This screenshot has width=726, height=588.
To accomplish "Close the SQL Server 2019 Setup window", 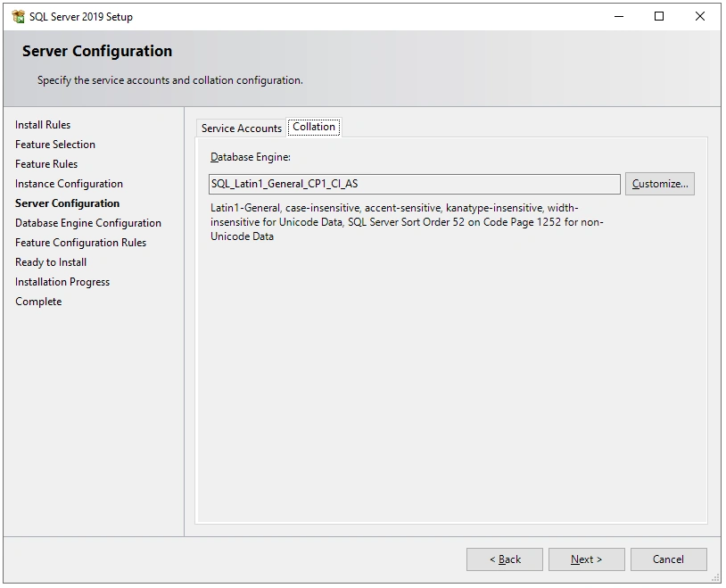I will pos(700,17).
